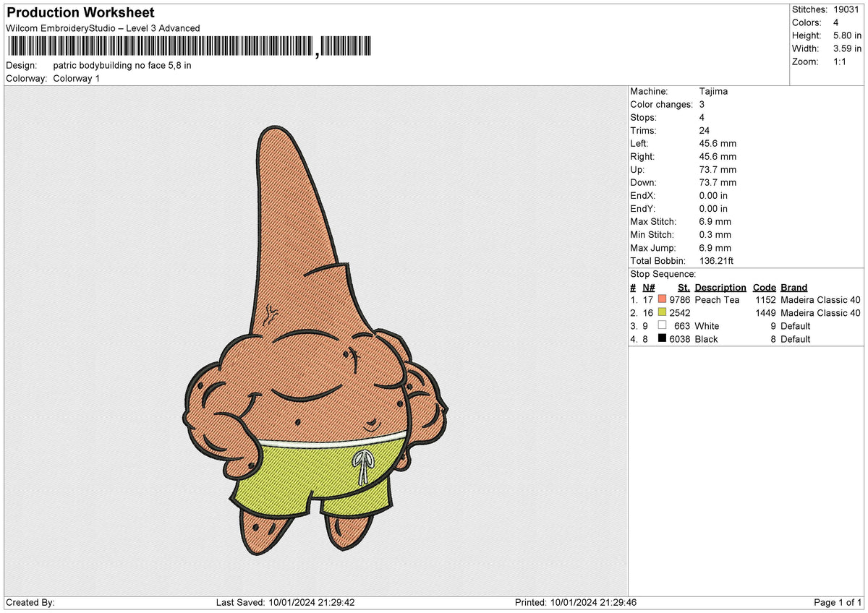Click thread code 1449
The image size is (868, 613).
[x=765, y=312]
